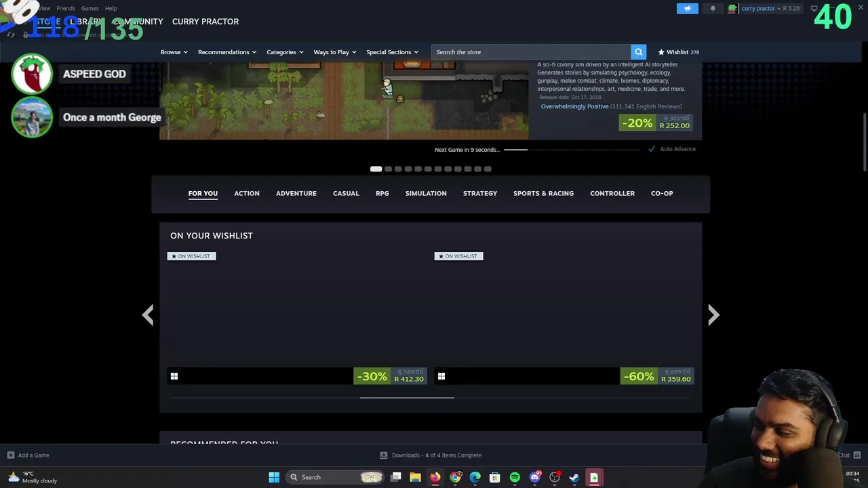The width and height of the screenshot is (868, 488).
Task: Switch to the CO-OP tab
Action: 662,193
